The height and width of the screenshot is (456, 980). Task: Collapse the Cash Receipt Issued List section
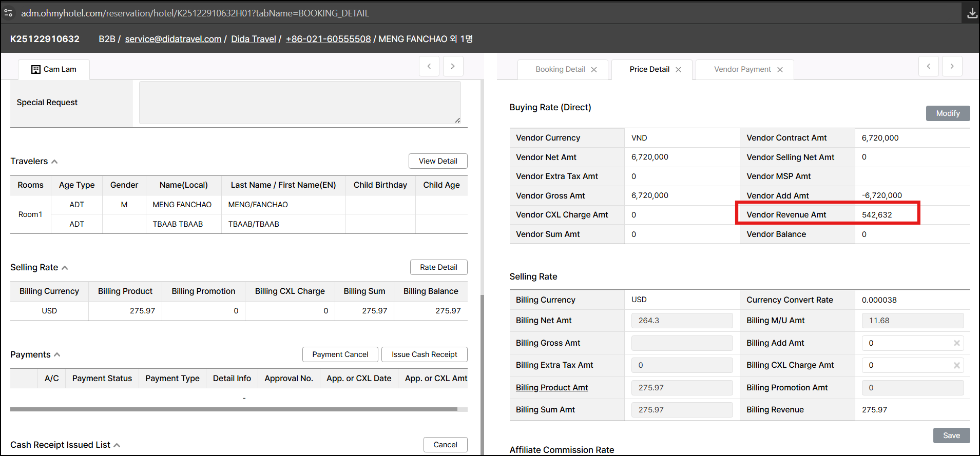pyautogui.click(x=117, y=445)
